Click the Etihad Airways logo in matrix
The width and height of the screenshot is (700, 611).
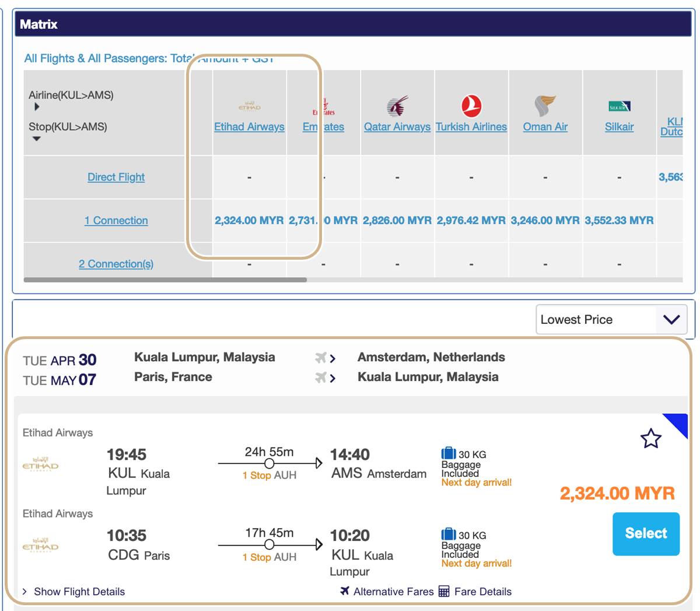249,106
